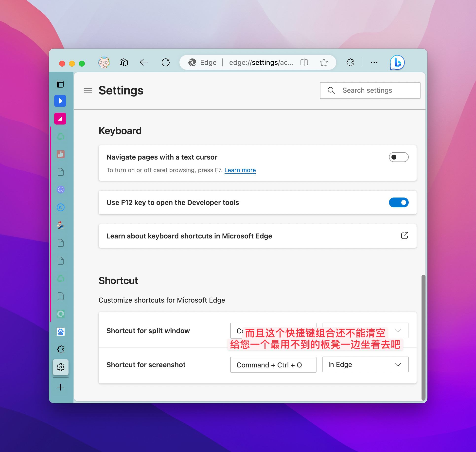Reload the page with refresh icon
Screen dimensions: 476x452
pyautogui.click(x=166, y=63)
